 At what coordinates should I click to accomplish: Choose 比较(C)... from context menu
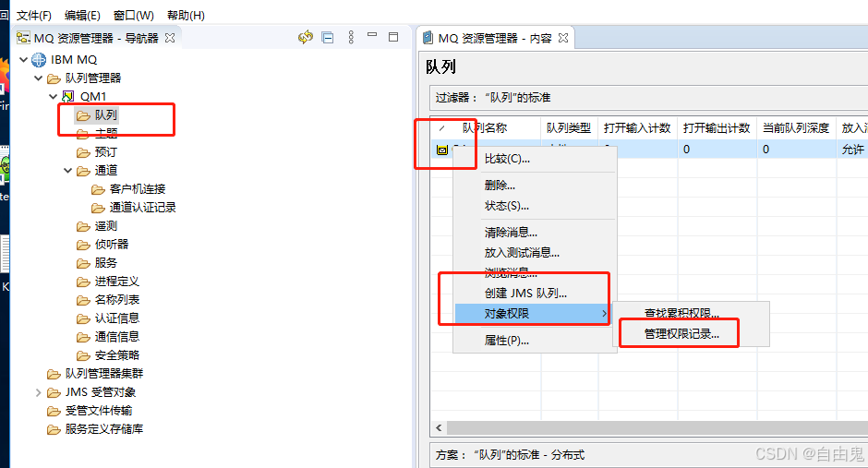click(536, 159)
